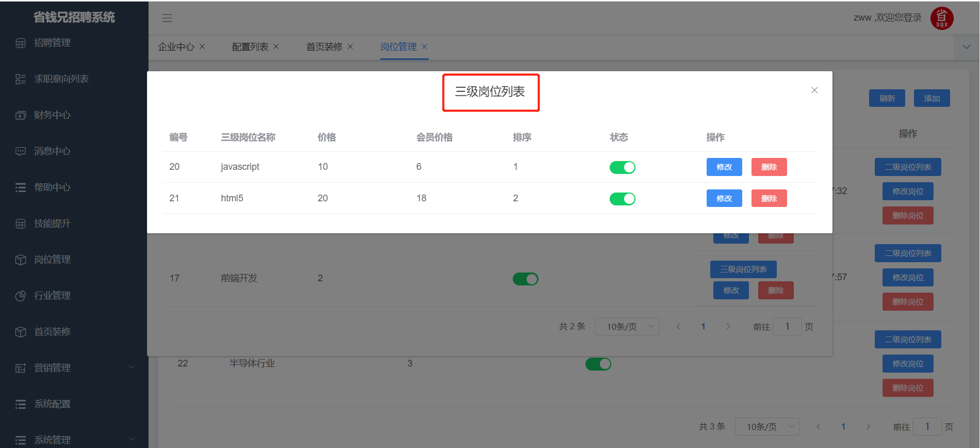Expand the 营销管理 sidebar submenu
This screenshot has width=980, height=448.
tap(132, 367)
